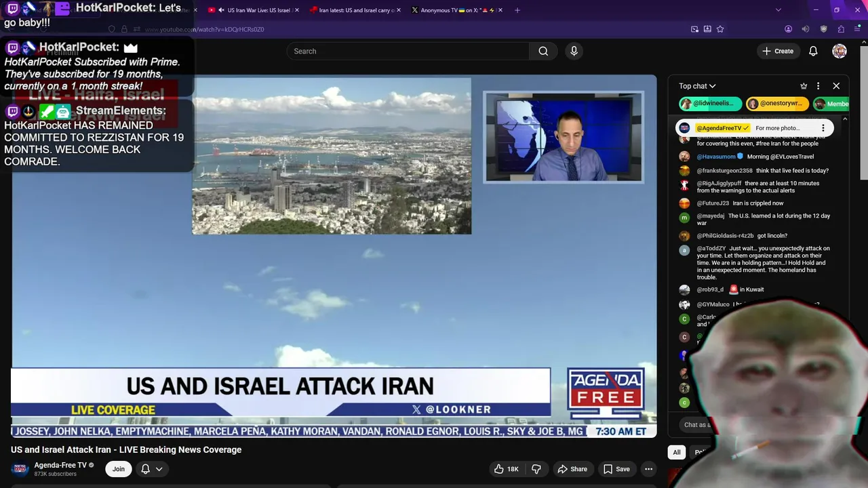Screen dimensions: 868x488
Task: Open subscription notification bell dropdown
Action: [152, 469]
